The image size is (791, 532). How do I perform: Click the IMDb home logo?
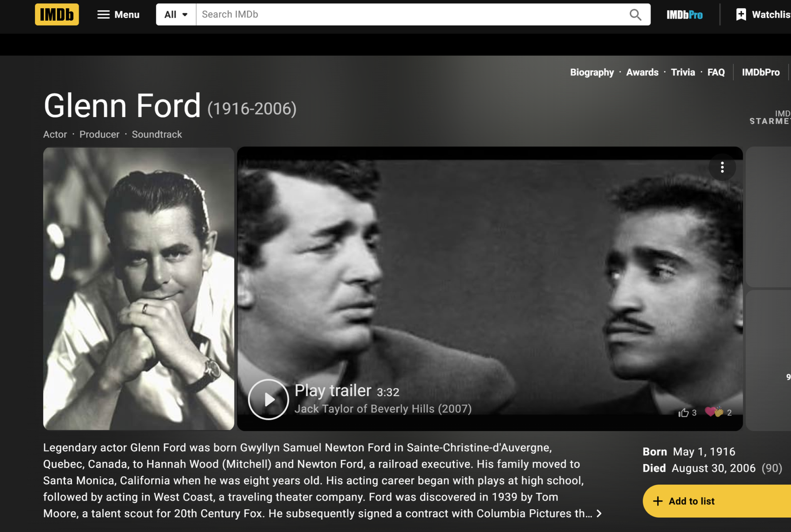[57, 14]
